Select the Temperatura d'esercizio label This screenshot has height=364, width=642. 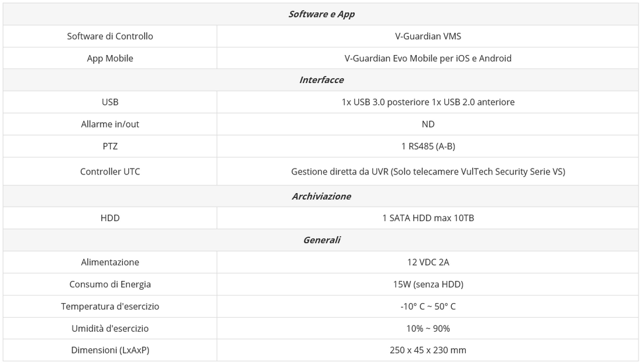(x=110, y=306)
